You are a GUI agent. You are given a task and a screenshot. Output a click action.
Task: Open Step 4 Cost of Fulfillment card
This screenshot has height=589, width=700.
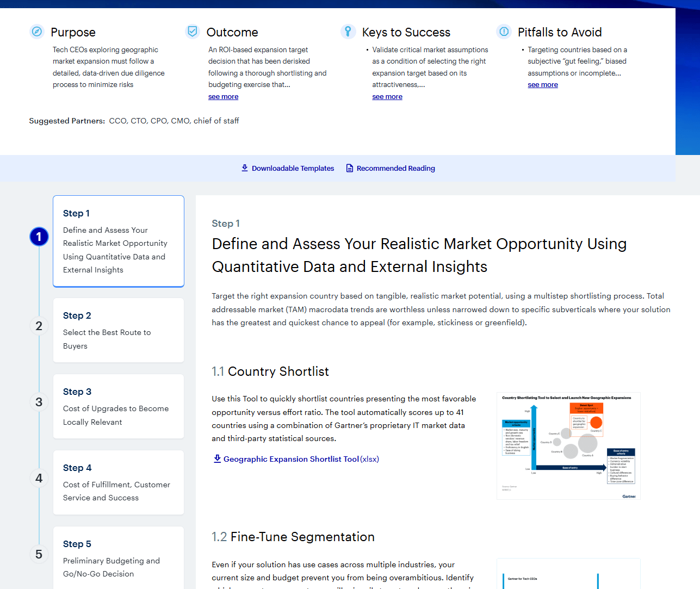[x=119, y=482]
